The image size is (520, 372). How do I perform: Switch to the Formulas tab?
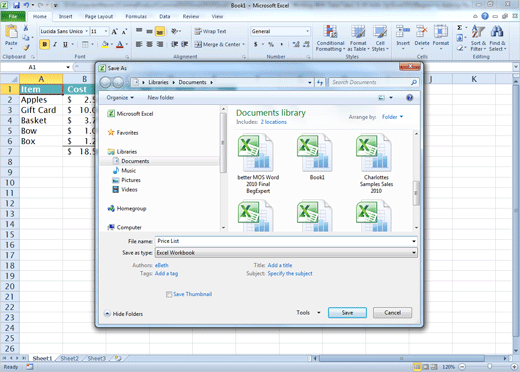pos(136,16)
